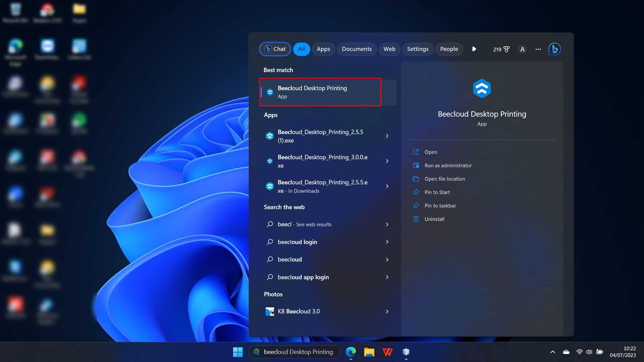Expand the 'beecloud app login' chevron
This screenshot has width=644, height=362.
(387, 277)
